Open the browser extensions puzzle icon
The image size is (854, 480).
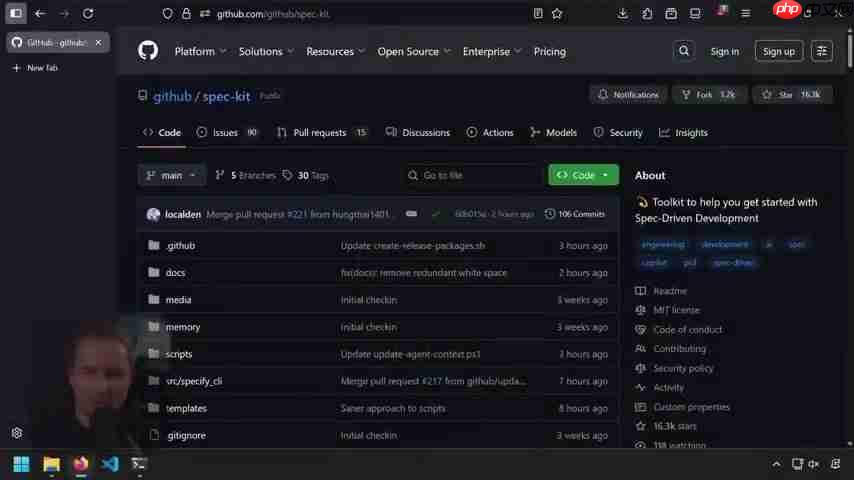[647, 14]
